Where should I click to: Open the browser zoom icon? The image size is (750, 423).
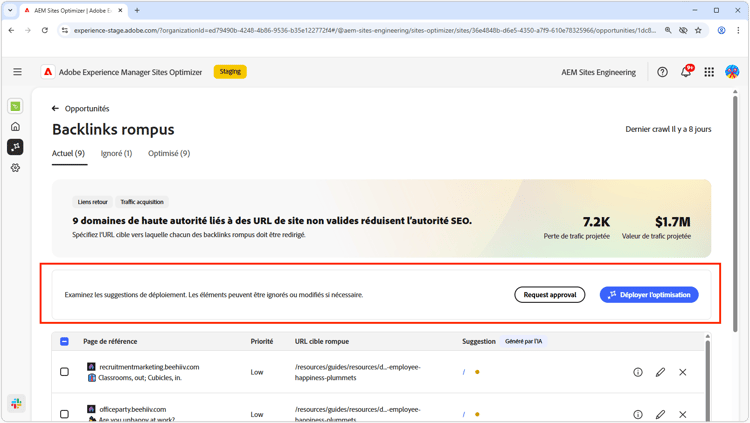(x=668, y=30)
